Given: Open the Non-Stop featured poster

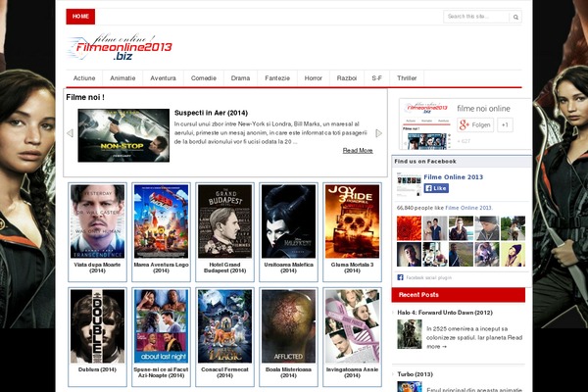Looking at the screenshot, I should 123,135.
